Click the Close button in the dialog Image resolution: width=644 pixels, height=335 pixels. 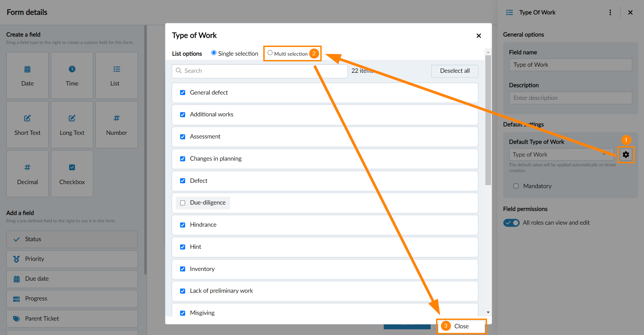pos(461,326)
